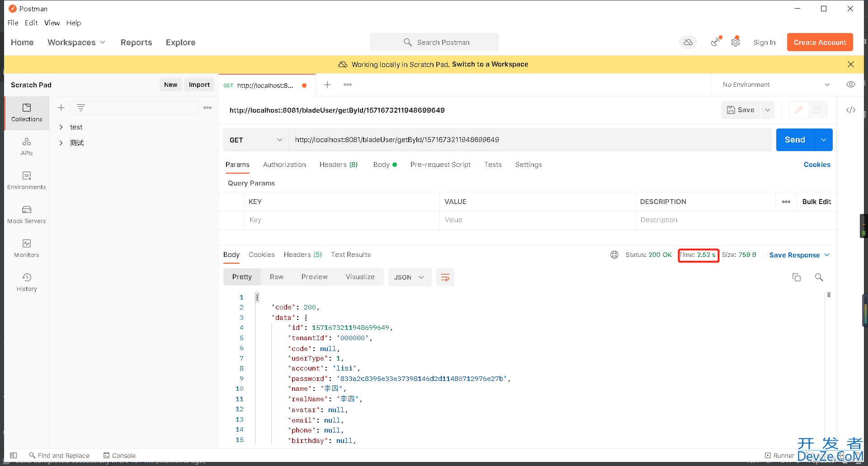
Task: Open the History sidebar panel
Action: (x=27, y=282)
